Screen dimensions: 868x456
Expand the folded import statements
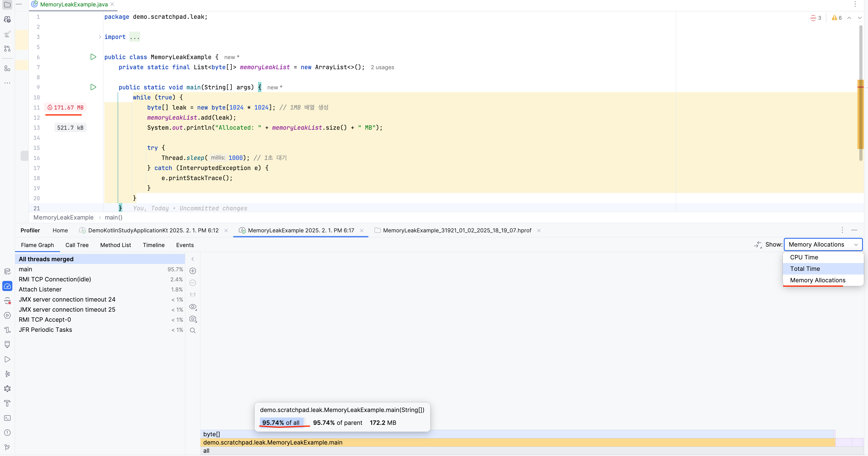pos(100,37)
